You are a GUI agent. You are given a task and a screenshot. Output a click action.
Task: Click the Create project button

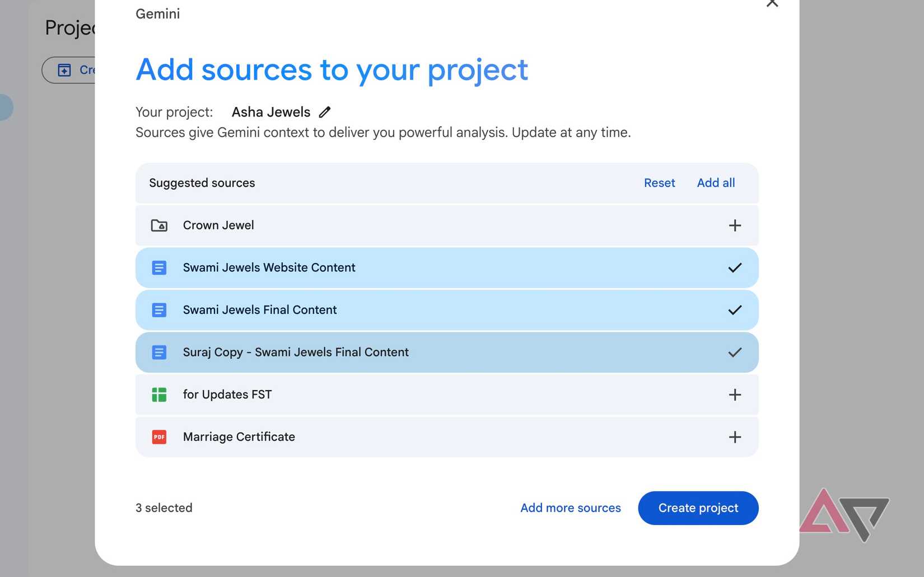(x=698, y=508)
